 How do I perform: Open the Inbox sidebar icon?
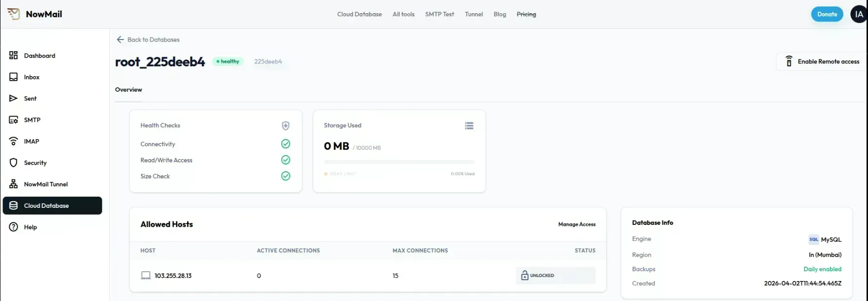[x=14, y=77]
